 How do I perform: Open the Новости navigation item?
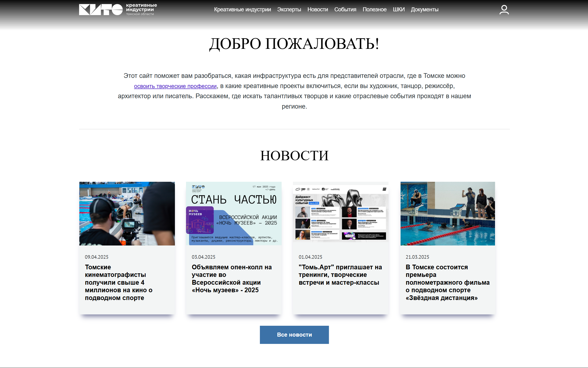[317, 9]
